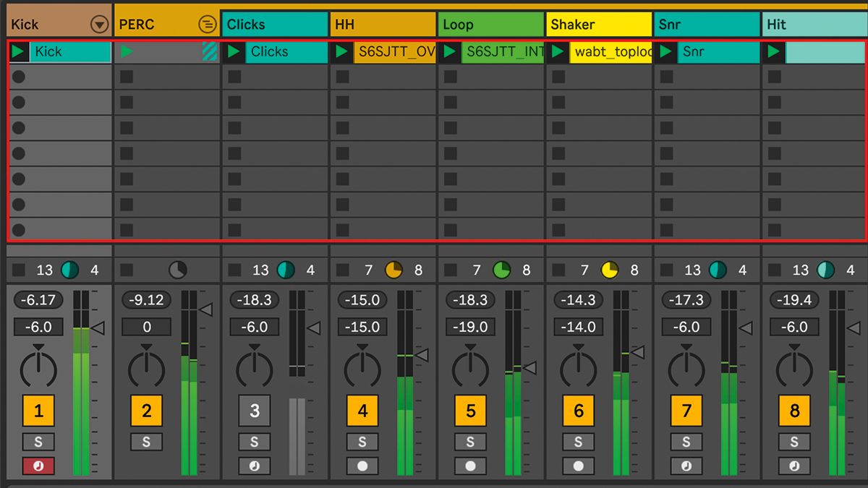The image size is (868, 488).
Task: Open the circled menu on PERC track header
Action: pos(208,22)
